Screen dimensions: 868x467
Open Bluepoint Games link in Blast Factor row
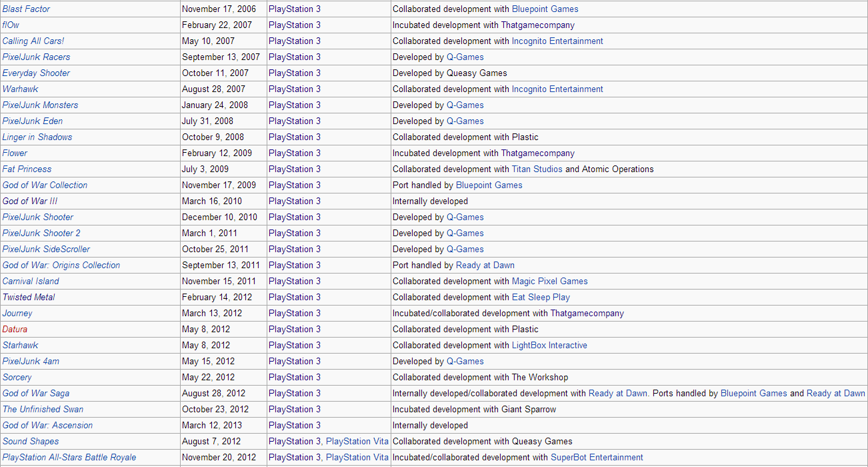coord(545,9)
